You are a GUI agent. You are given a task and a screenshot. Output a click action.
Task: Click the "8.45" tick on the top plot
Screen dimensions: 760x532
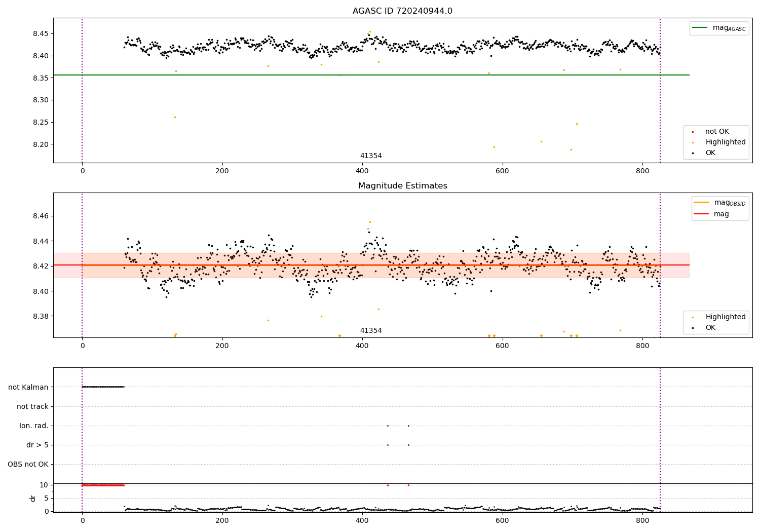pos(41,34)
